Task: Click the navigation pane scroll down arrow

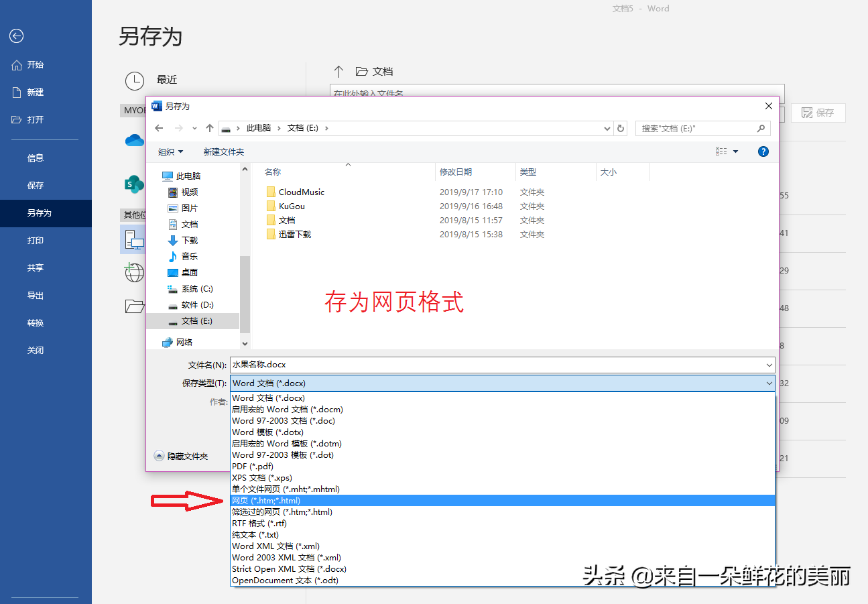Action: pos(245,343)
